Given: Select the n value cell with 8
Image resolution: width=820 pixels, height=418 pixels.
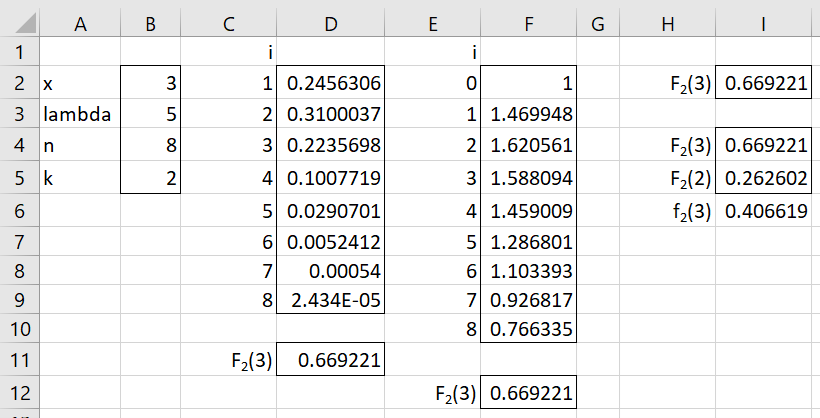Looking at the screenshot, I should tap(151, 144).
